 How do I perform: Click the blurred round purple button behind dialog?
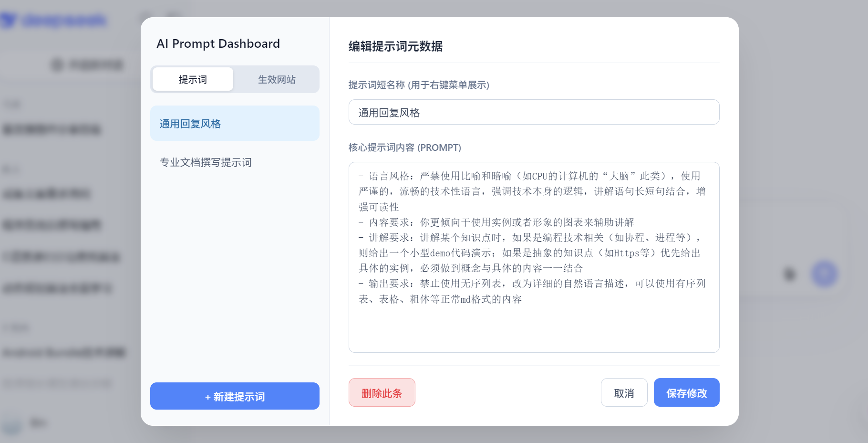(824, 274)
